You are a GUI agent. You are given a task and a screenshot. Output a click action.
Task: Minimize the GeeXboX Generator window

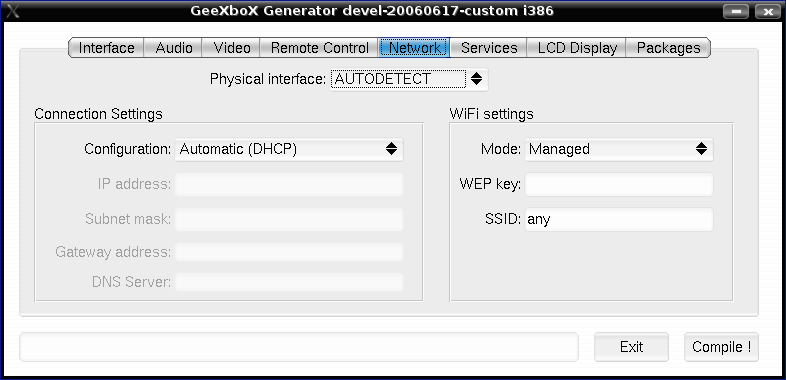tap(736, 12)
